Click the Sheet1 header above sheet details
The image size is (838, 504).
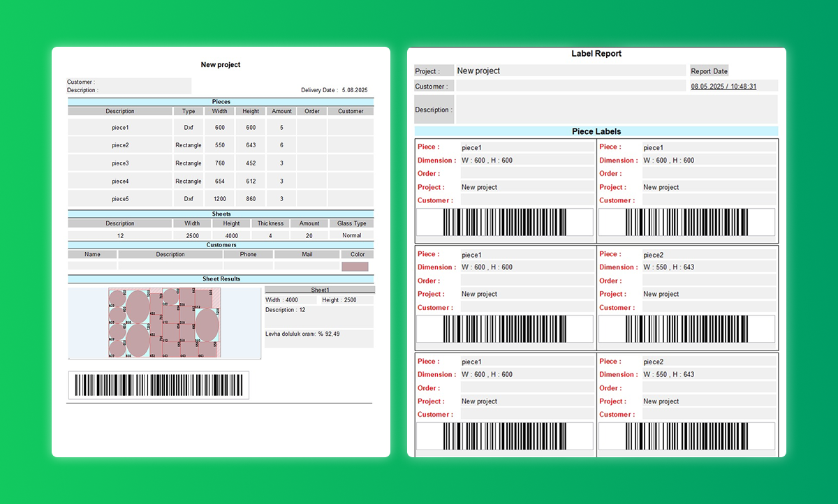click(x=319, y=289)
